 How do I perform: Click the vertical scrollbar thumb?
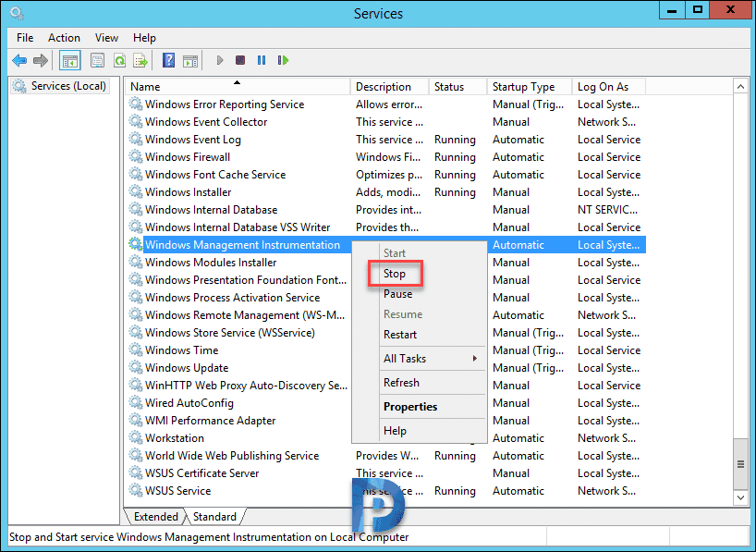pyautogui.click(x=740, y=464)
